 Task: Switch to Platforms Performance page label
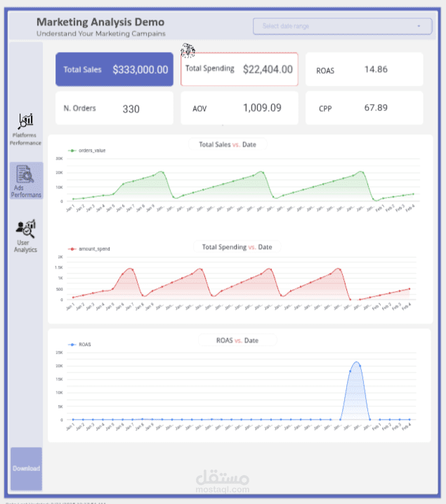(x=25, y=139)
